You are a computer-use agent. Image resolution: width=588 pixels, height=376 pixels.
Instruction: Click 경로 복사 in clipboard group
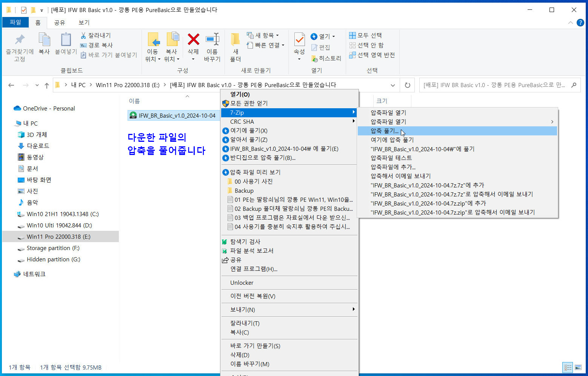click(97, 45)
